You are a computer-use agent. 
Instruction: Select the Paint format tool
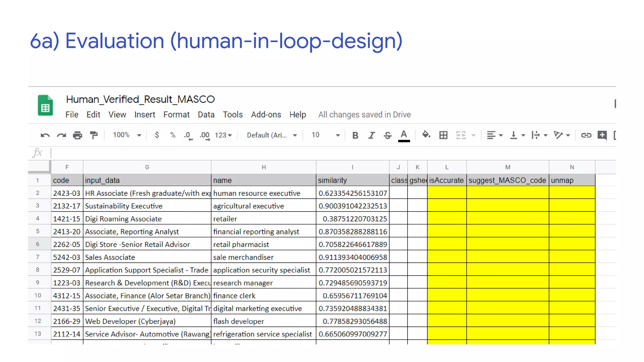94,135
